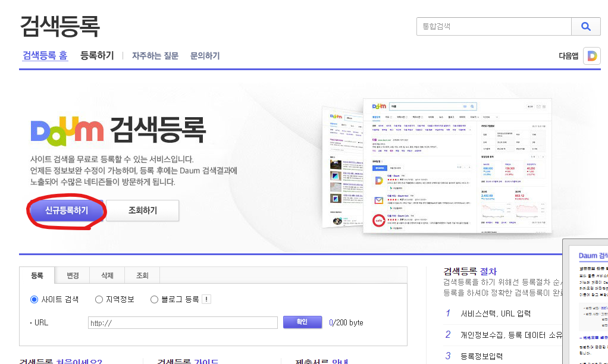Open the Daum app D icon

pos(592,57)
